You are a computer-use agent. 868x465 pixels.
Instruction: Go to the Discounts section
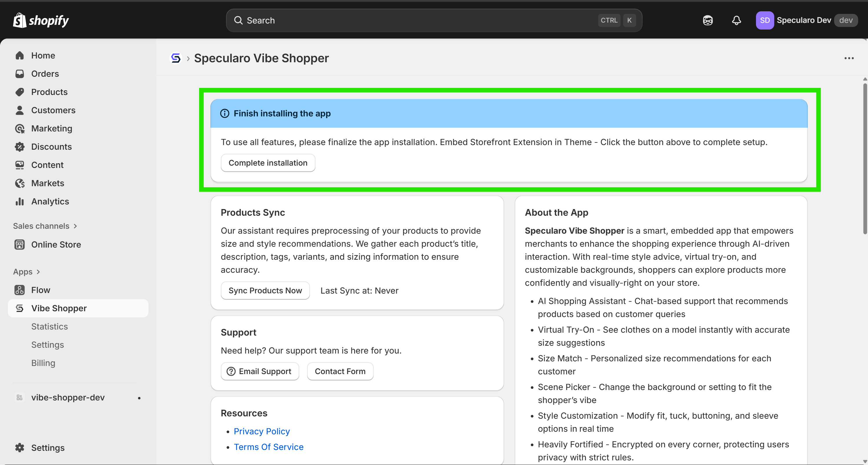pos(51,147)
